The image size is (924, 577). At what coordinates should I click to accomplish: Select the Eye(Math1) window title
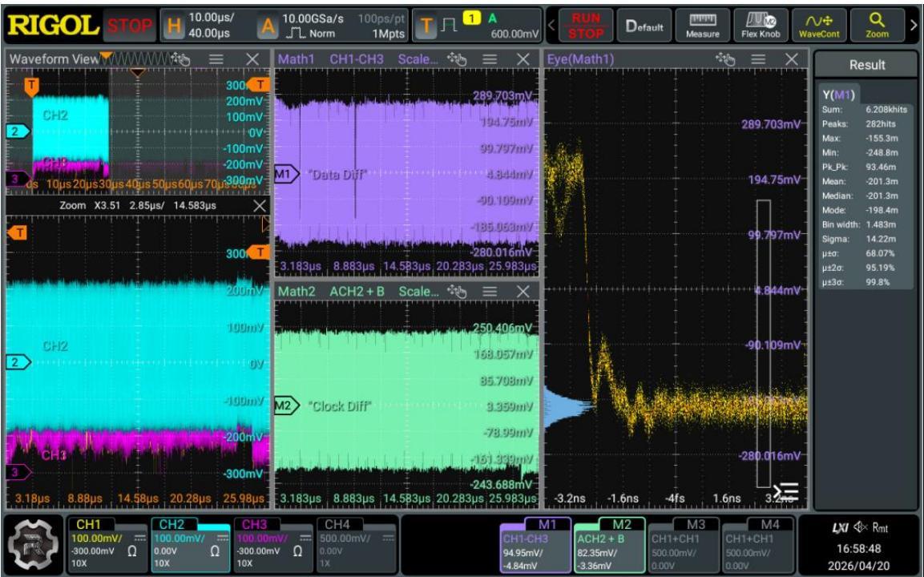pos(580,59)
